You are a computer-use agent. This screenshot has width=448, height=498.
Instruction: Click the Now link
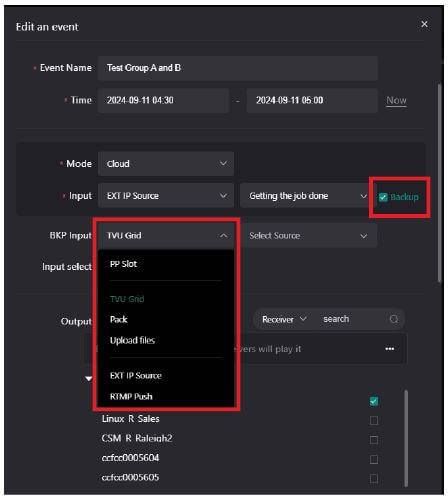[x=396, y=100]
